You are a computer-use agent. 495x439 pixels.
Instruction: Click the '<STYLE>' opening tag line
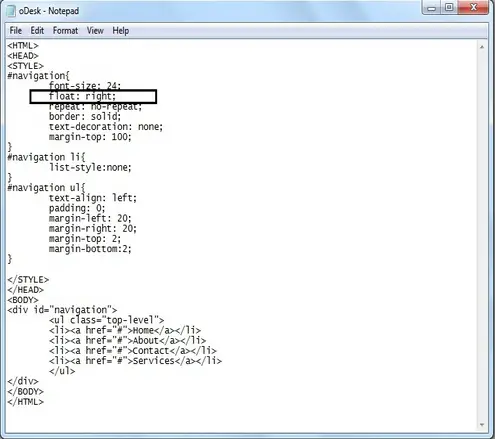click(25, 66)
